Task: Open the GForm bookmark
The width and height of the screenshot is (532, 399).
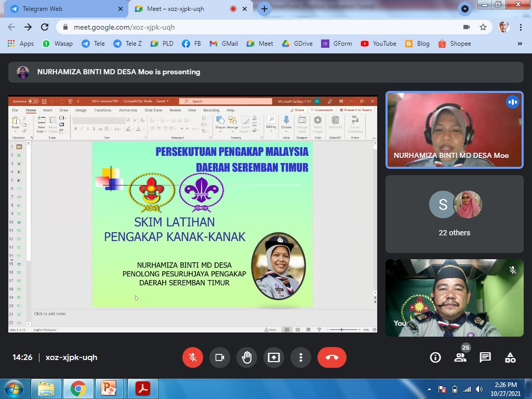Action: pyautogui.click(x=337, y=44)
